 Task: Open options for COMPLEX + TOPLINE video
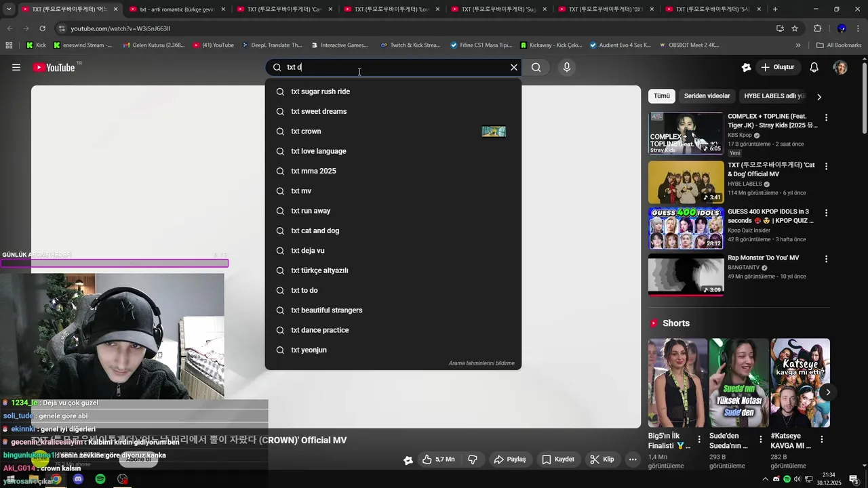click(x=826, y=117)
